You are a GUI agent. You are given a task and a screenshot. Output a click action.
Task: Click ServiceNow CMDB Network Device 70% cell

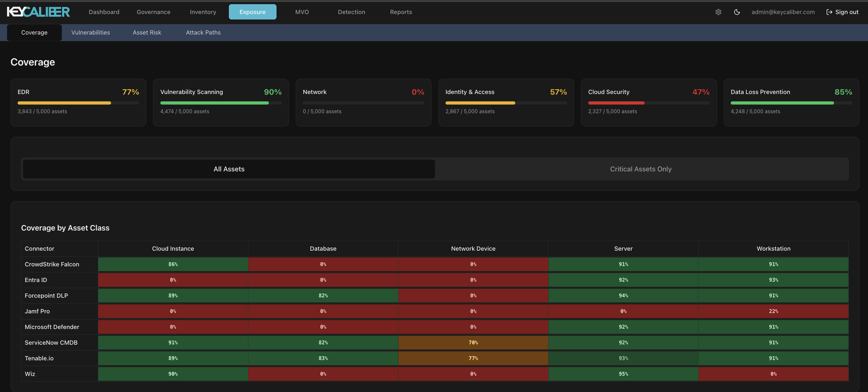473,342
